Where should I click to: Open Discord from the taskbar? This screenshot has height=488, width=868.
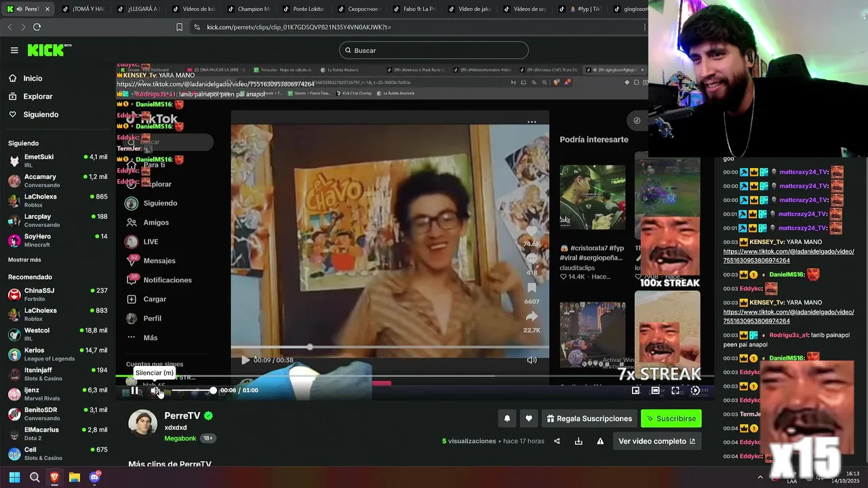click(95, 477)
